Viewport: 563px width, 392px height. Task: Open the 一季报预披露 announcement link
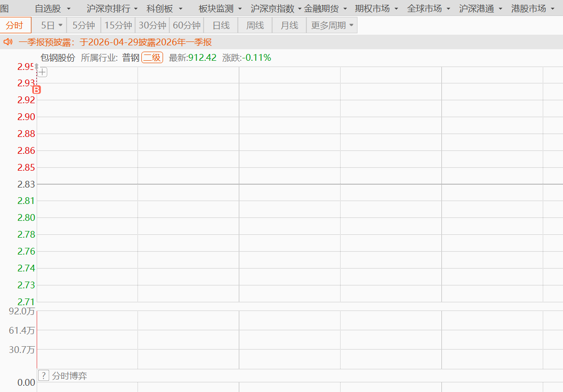coord(115,42)
